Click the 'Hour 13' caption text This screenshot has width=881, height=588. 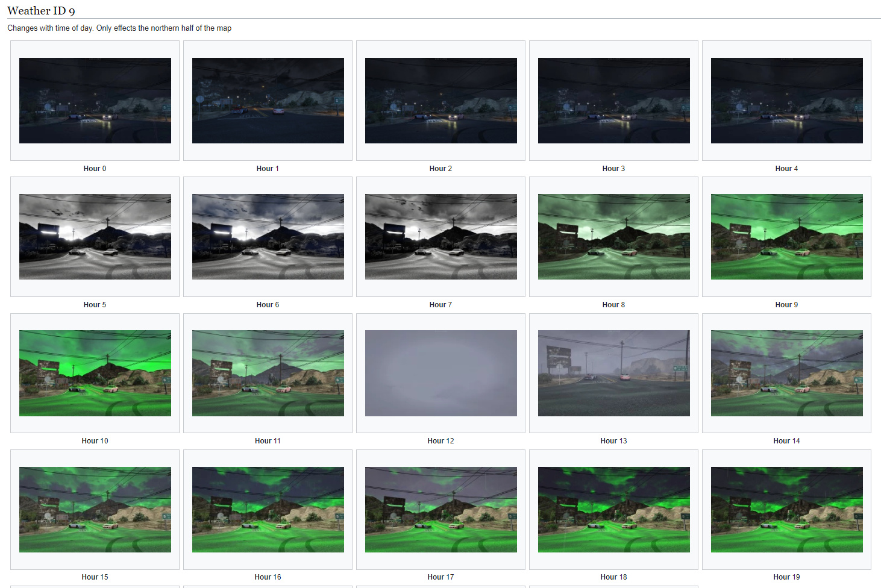613,441
